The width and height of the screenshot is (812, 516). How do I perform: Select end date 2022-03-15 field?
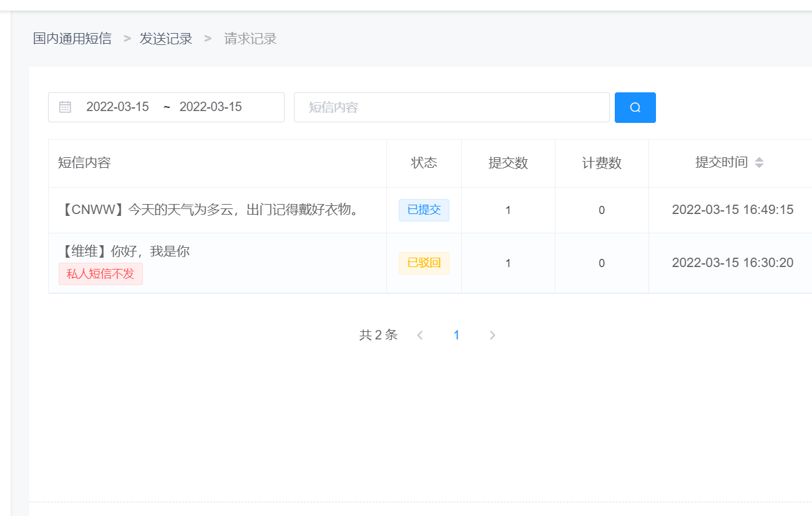210,107
